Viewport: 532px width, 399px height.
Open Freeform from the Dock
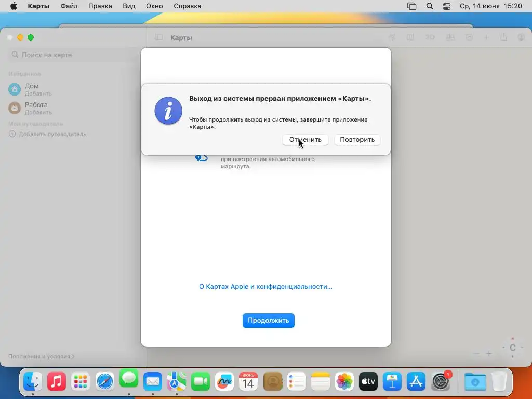224,381
